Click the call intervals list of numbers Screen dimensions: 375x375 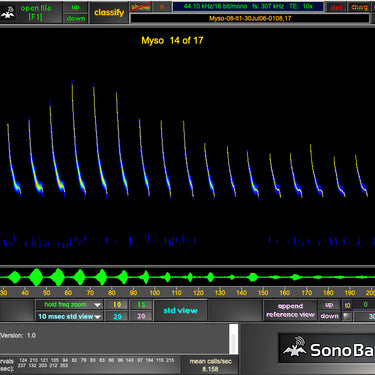pyautogui.click(x=97, y=363)
